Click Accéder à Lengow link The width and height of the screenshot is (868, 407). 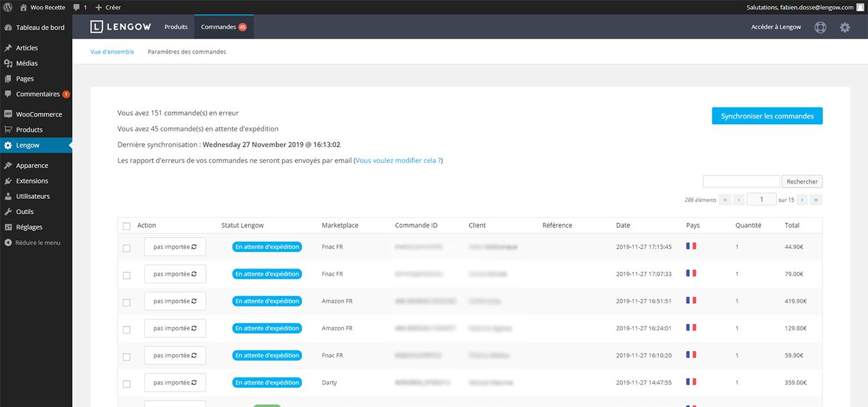tap(776, 27)
